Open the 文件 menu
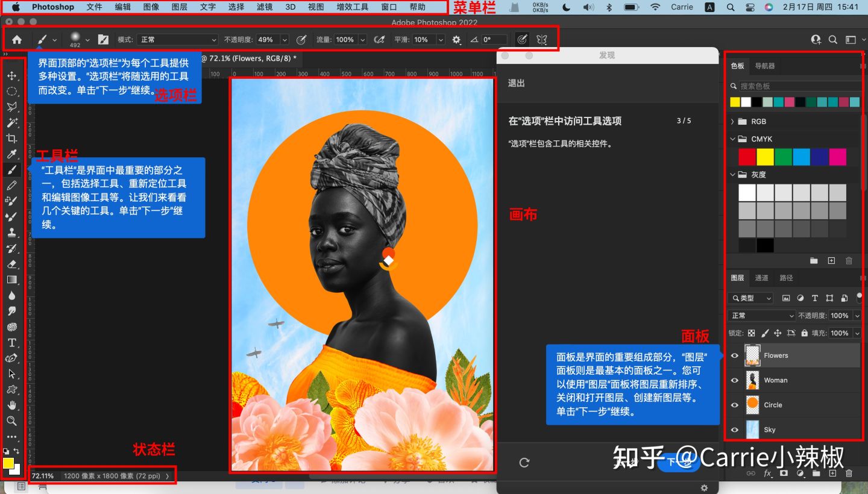 coord(94,7)
